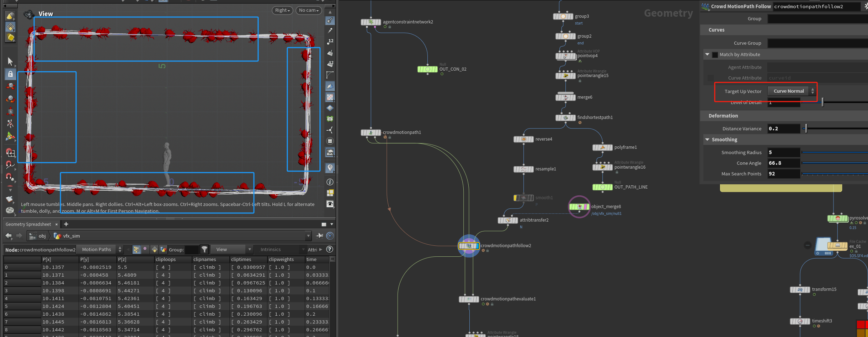Image resolution: width=868 pixels, height=337 pixels.
Task: Click the Curve Group input field
Action: pos(818,43)
